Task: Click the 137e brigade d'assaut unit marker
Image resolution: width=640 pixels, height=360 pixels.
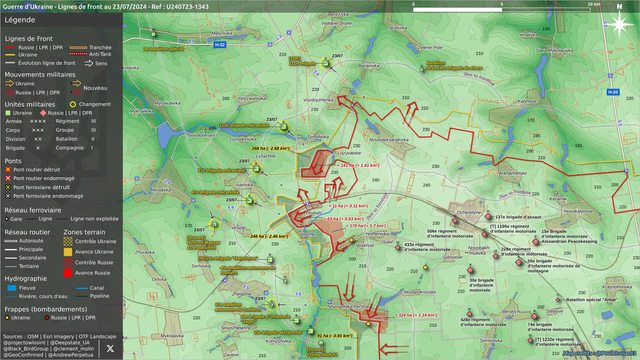Action: 488,216
